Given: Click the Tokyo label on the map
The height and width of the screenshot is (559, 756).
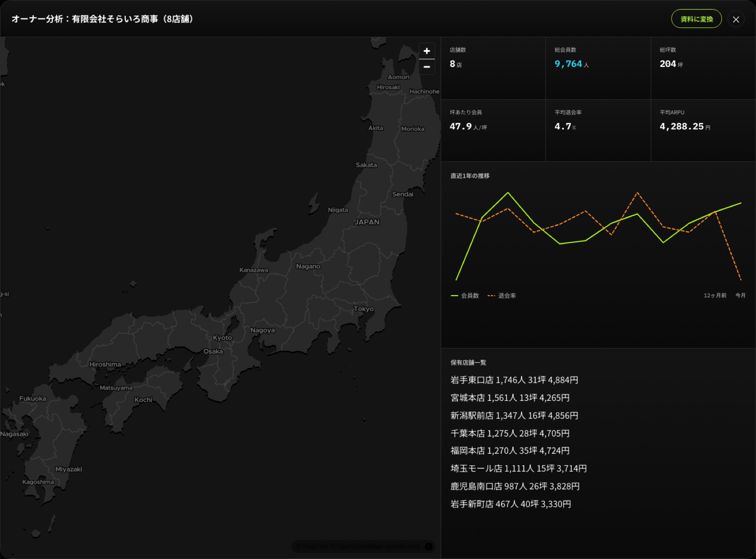Looking at the screenshot, I should point(363,309).
